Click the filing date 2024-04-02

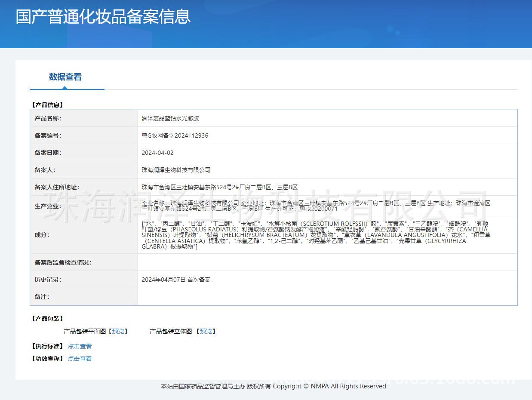pos(157,153)
